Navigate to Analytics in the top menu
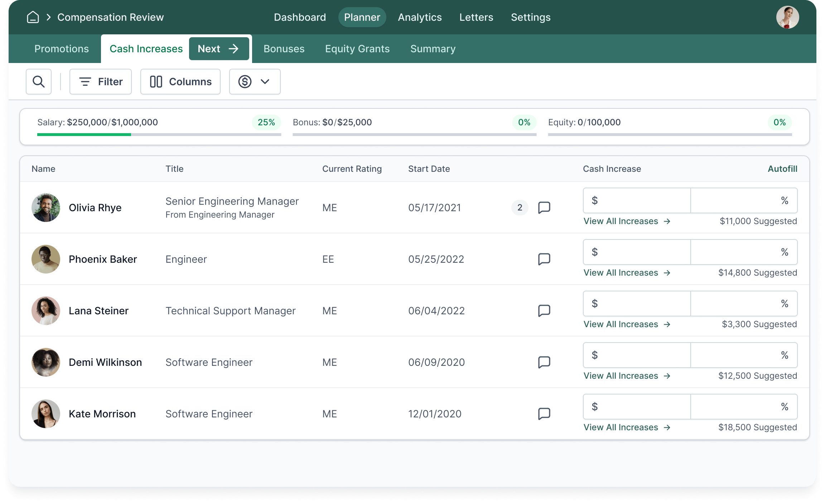Viewport: 825px width, 504px height. pos(420,17)
